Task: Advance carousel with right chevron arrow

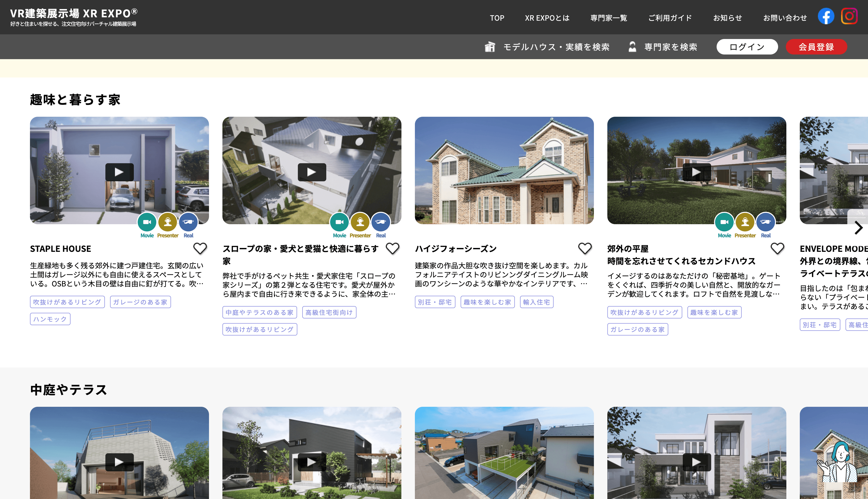Action: (x=858, y=228)
